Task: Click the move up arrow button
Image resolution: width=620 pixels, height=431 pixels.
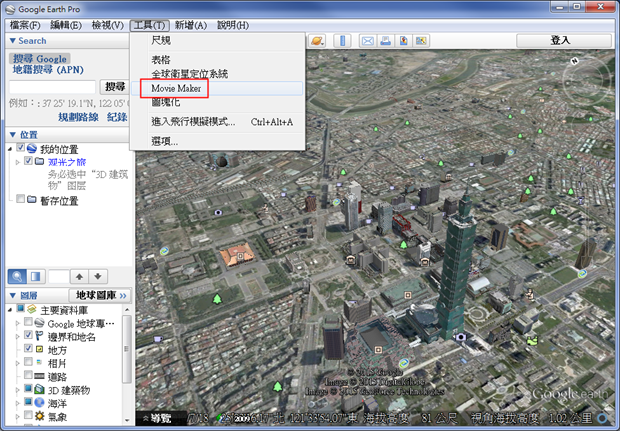Action: pyautogui.click(x=79, y=276)
